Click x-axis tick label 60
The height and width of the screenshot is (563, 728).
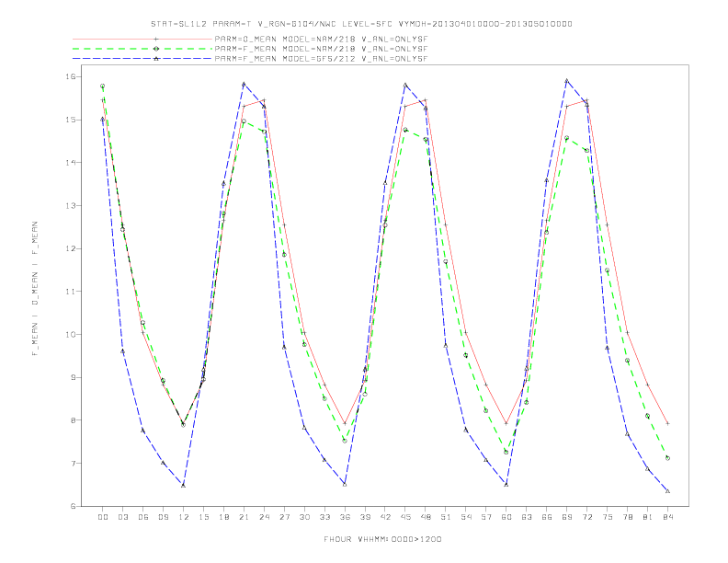point(506,517)
